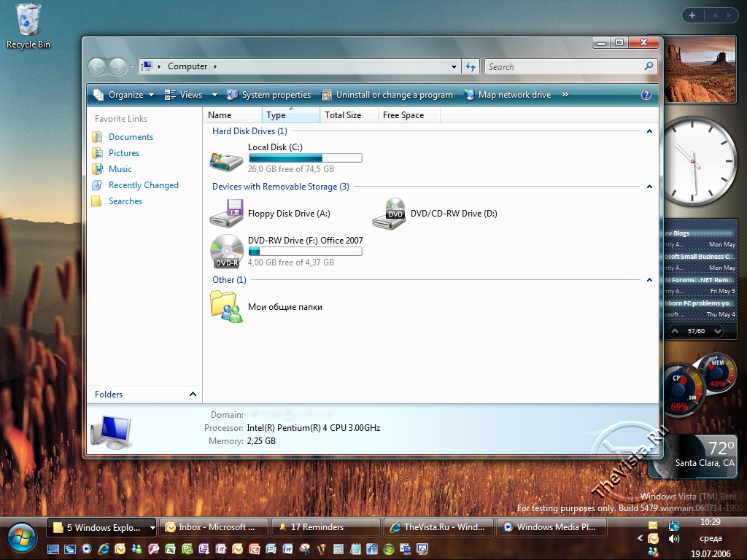Collapse the Hard Disk Drives group
The image size is (747, 560).
pos(649,131)
